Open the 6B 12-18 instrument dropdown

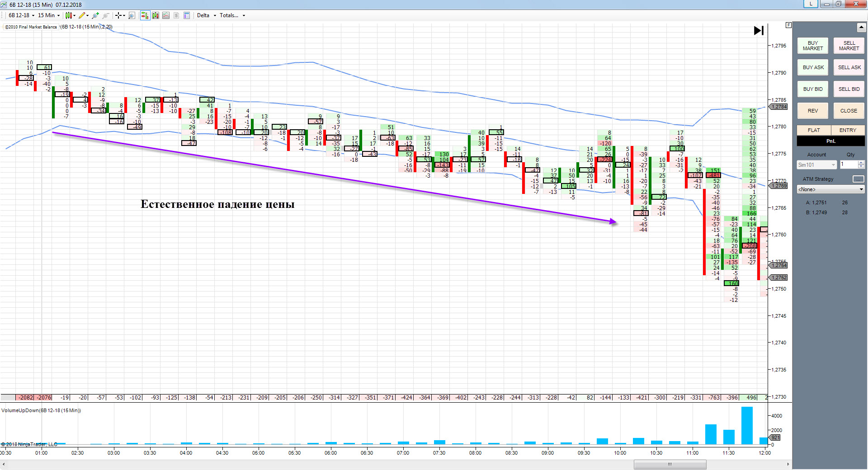pyautogui.click(x=21, y=15)
